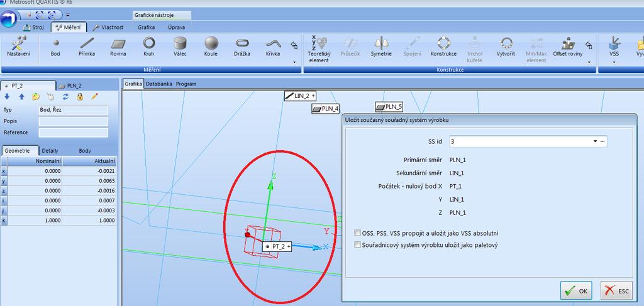Switch to the Grafika ribbon tab
Screen dimensions: 644x306
click(147, 28)
